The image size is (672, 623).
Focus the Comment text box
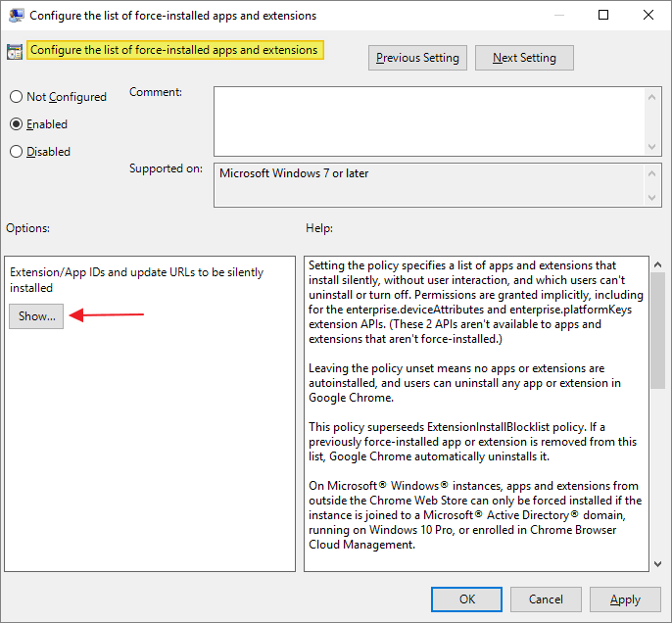click(429, 120)
